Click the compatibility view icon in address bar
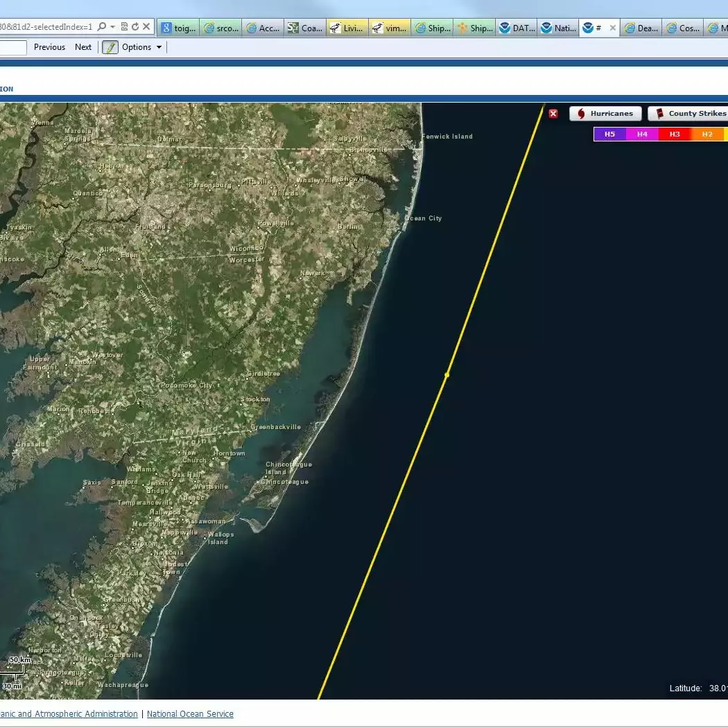The width and height of the screenshot is (728, 728). [124, 27]
